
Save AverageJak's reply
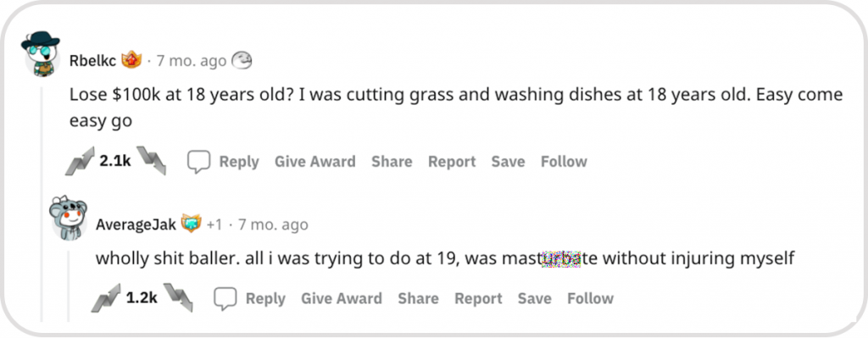coord(534,299)
